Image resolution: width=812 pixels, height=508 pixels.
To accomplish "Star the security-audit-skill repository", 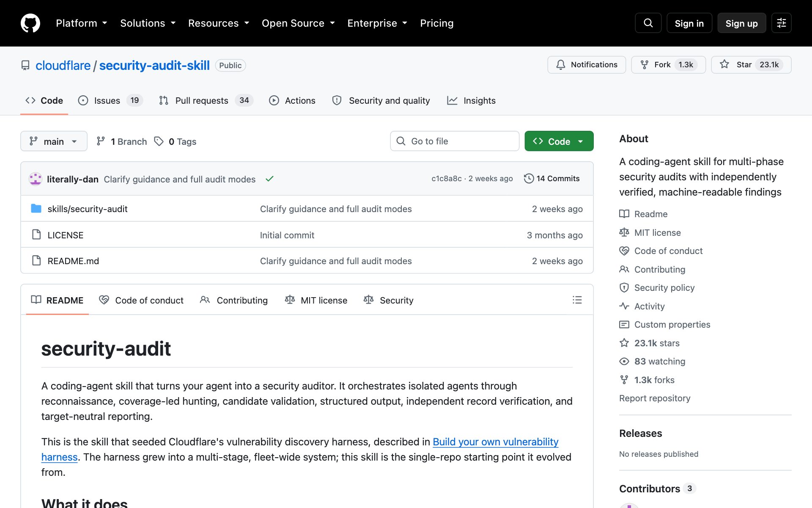I will tap(751, 65).
